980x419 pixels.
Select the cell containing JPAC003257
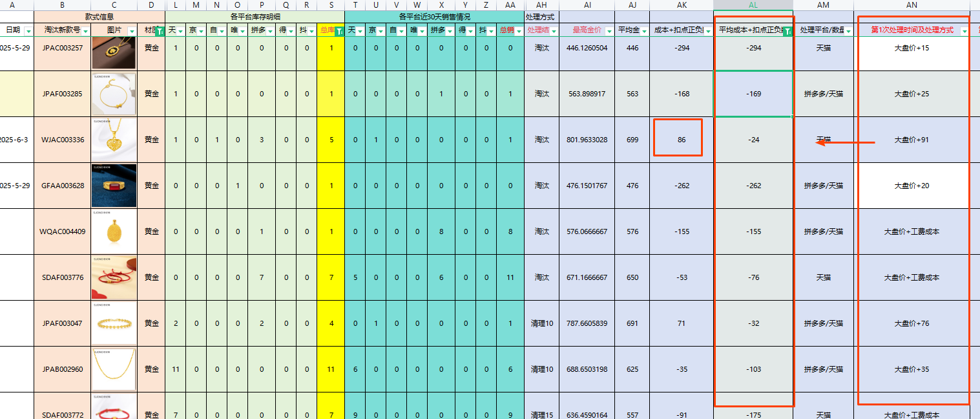coord(62,48)
